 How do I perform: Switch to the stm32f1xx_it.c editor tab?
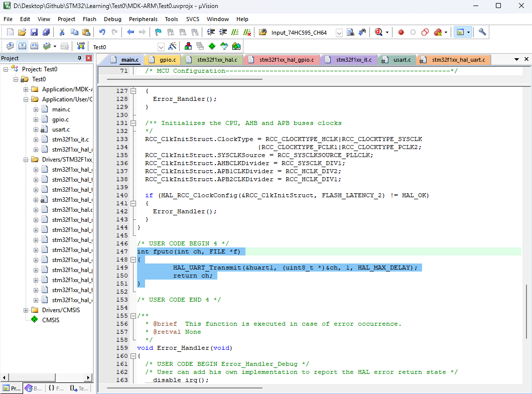349,60
